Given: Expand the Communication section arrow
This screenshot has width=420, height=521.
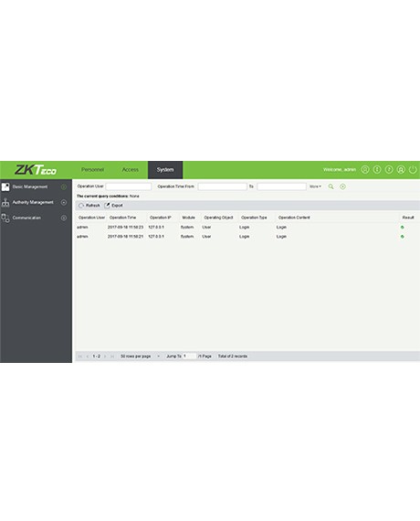Looking at the screenshot, I should click(x=64, y=218).
